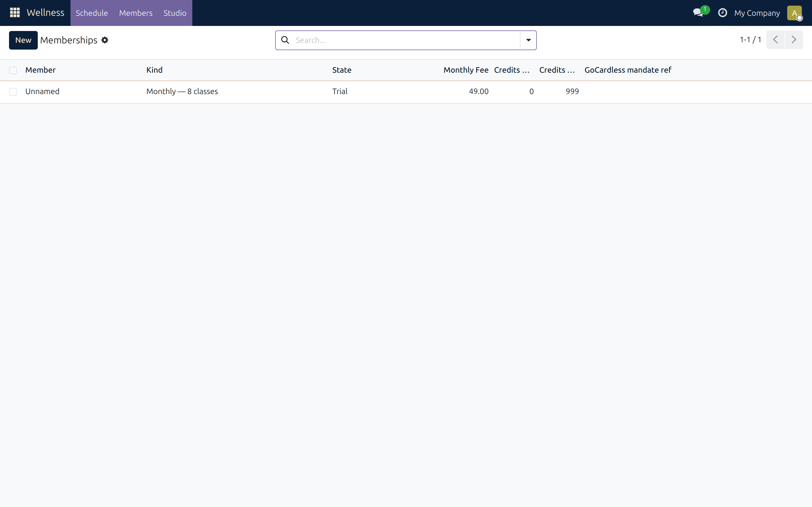Open the Schedule menu

92,13
